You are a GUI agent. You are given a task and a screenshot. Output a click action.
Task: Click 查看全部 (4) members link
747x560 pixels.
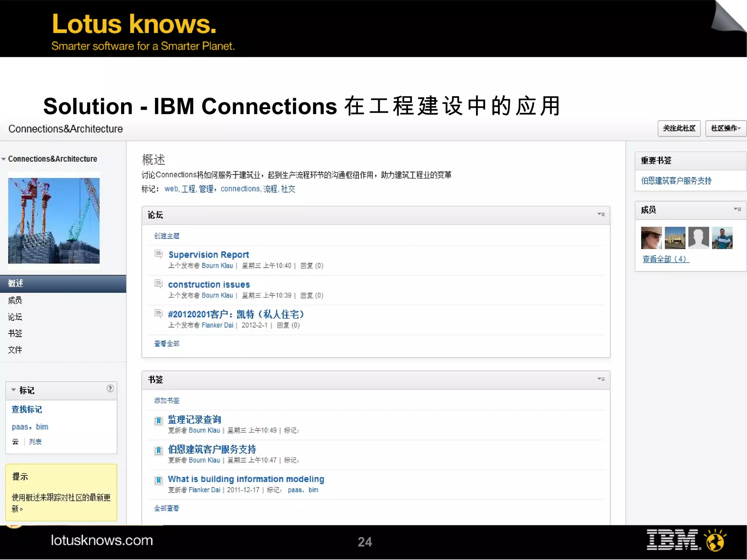[x=666, y=259]
